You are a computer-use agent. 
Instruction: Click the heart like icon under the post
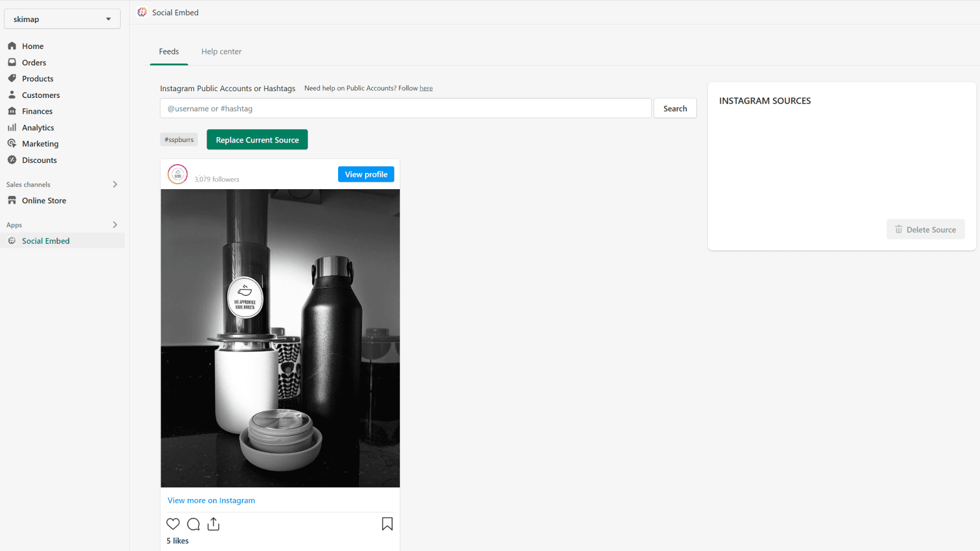pyautogui.click(x=173, y=524)
